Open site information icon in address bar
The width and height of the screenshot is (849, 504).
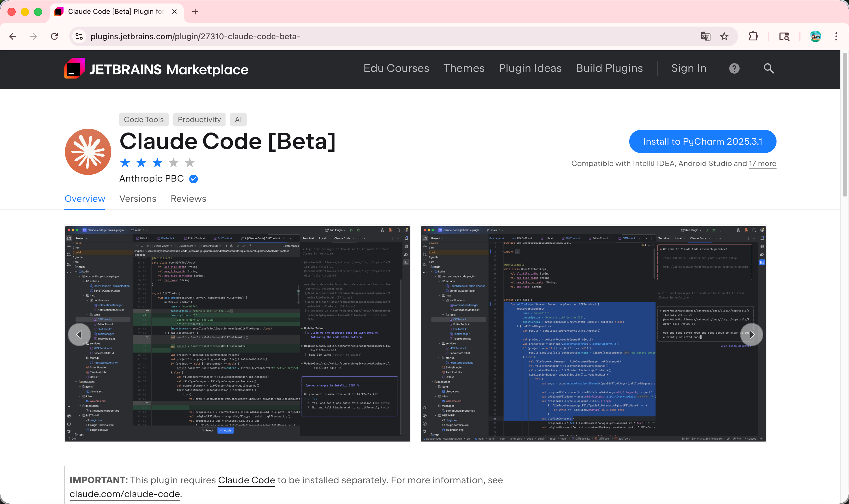coord(79,36)
